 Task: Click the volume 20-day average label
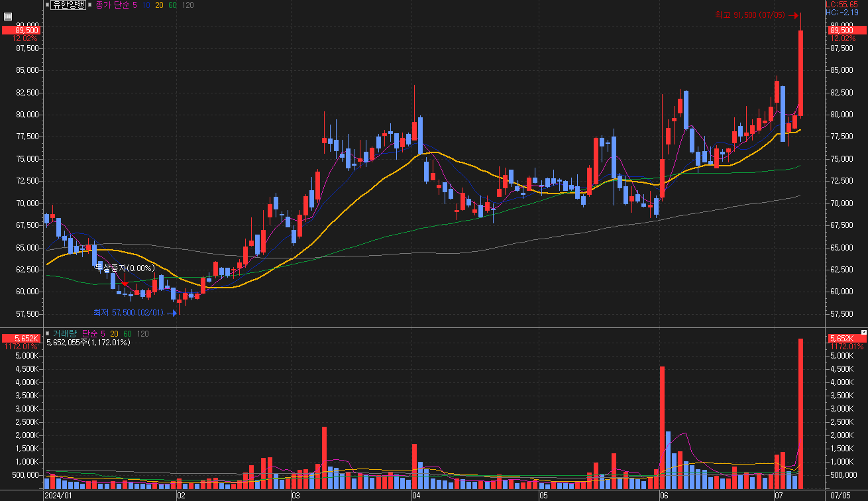pyautogui.click(x=114, y=333)
